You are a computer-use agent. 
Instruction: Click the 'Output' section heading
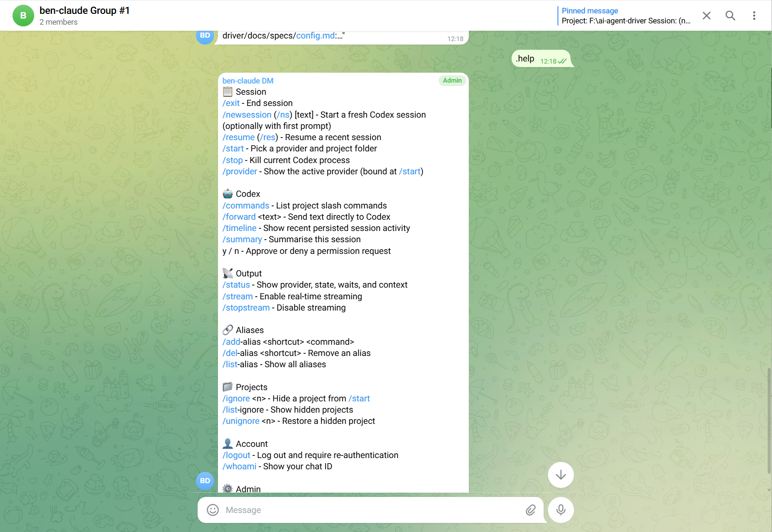point(249,273)
